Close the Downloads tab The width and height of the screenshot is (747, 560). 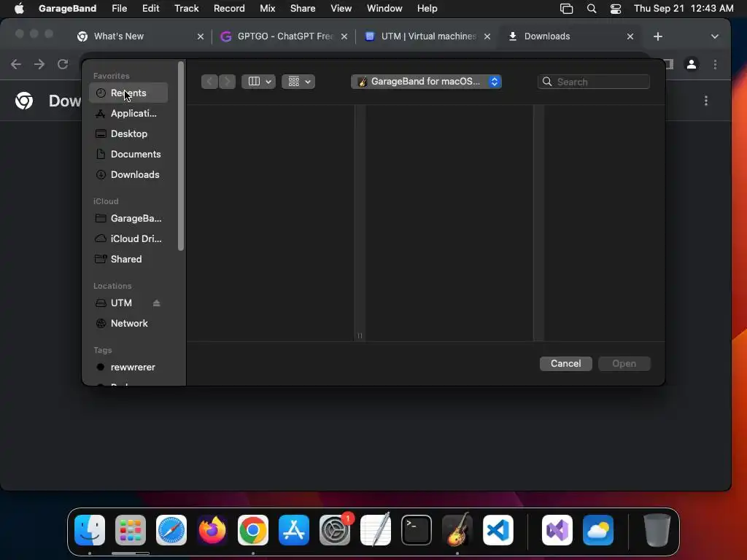pyautogui.click(x=630, y=36)
